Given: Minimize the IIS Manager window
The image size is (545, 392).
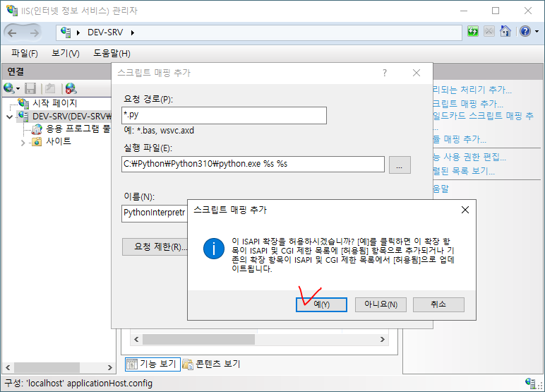Looking at the screenshot, I should 464,11.
